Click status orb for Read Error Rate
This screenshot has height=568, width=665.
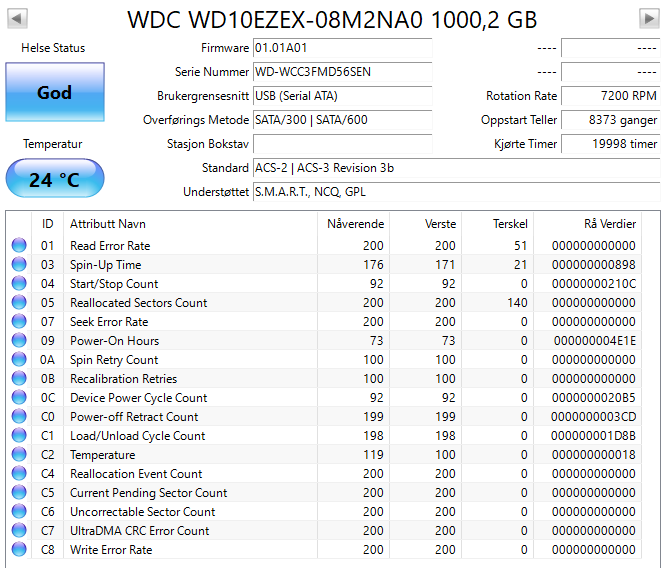[x=19, y=246]
